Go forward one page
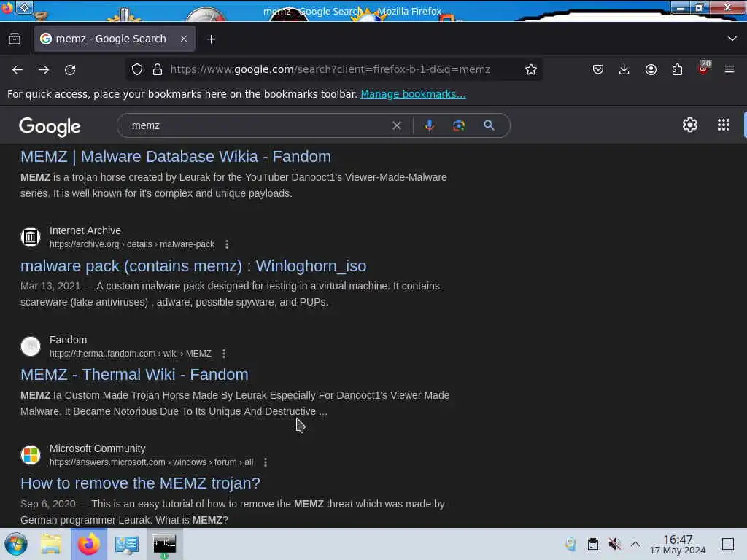 tap(44, 69)
